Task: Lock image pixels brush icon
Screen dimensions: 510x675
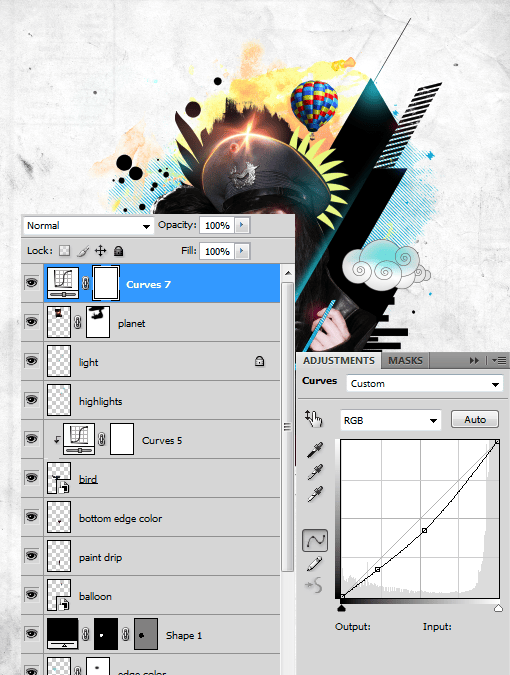Action: point(83,251)
